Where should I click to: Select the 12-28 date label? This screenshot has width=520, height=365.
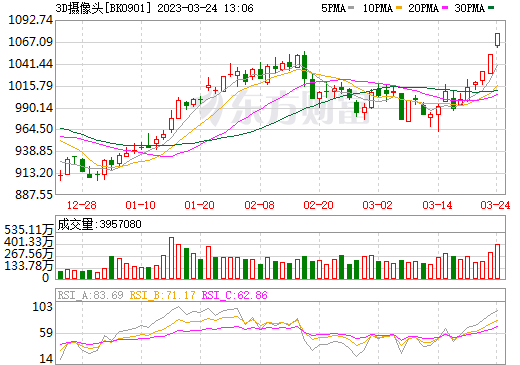coord(82,205)
